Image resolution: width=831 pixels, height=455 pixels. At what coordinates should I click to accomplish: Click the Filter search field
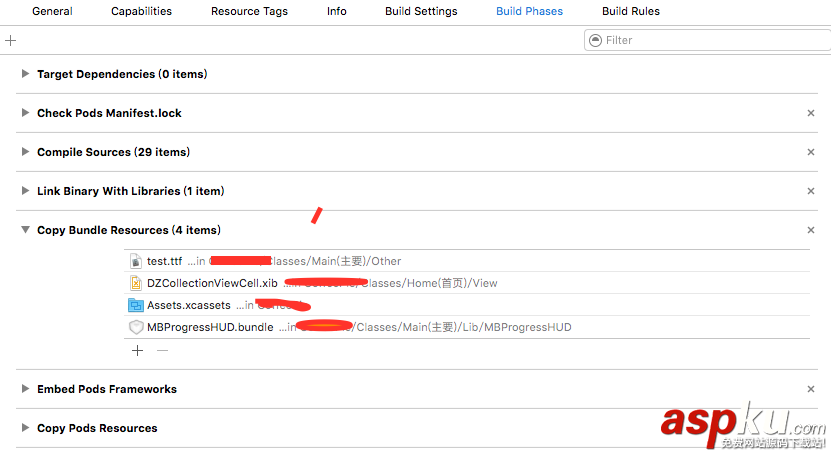click(710, 40)
